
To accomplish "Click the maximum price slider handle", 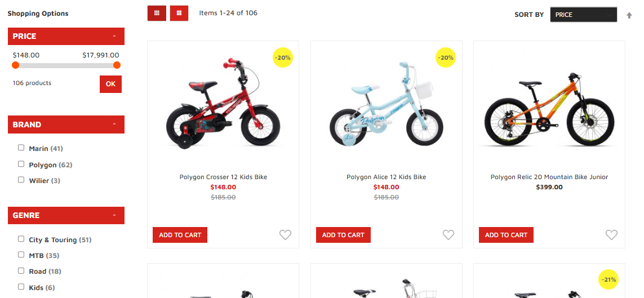I will pos(117,65).
